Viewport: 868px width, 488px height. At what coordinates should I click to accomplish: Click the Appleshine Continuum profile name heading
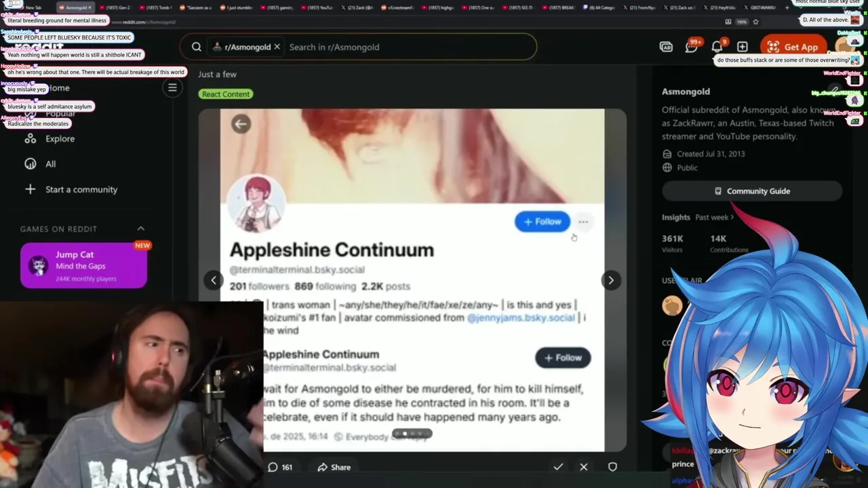pos(332,250)
